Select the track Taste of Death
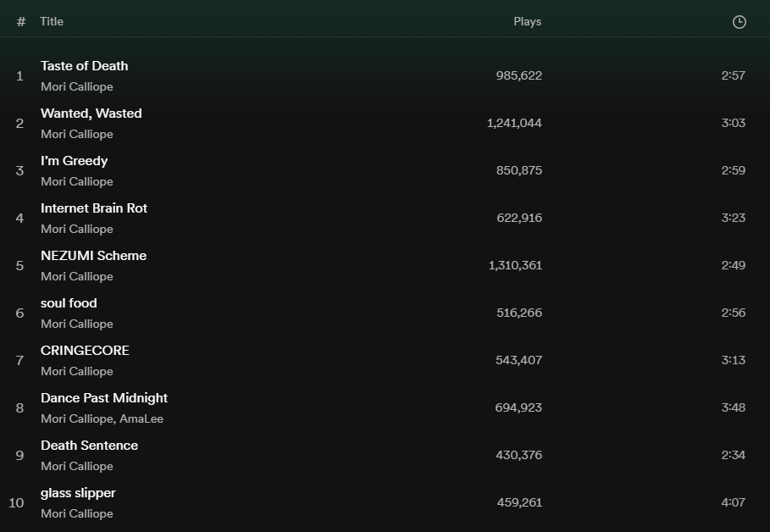The height and width of the screenshot is (532, 770). pyautogui.click(x=85, y=66)
